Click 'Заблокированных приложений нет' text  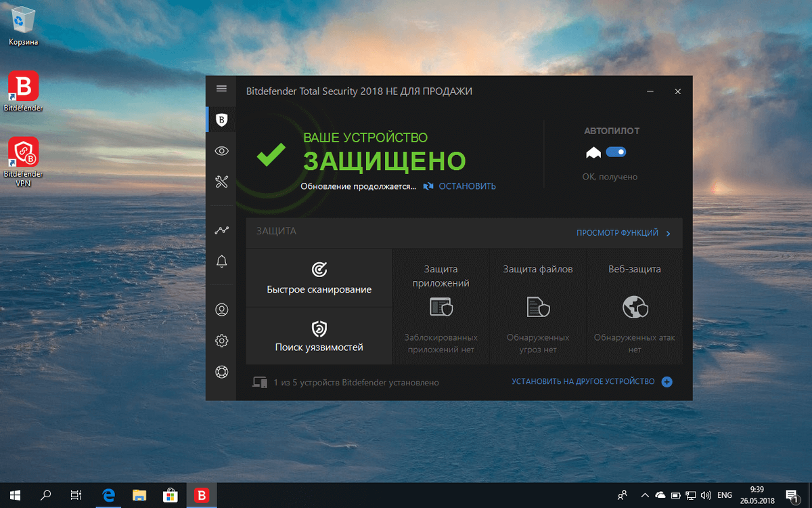[441, 343]
